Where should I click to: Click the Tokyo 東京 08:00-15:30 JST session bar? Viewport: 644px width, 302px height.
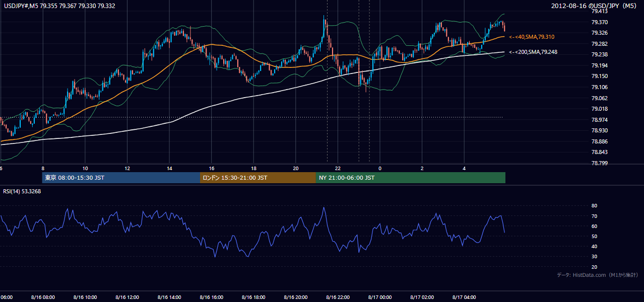point(121,178)
